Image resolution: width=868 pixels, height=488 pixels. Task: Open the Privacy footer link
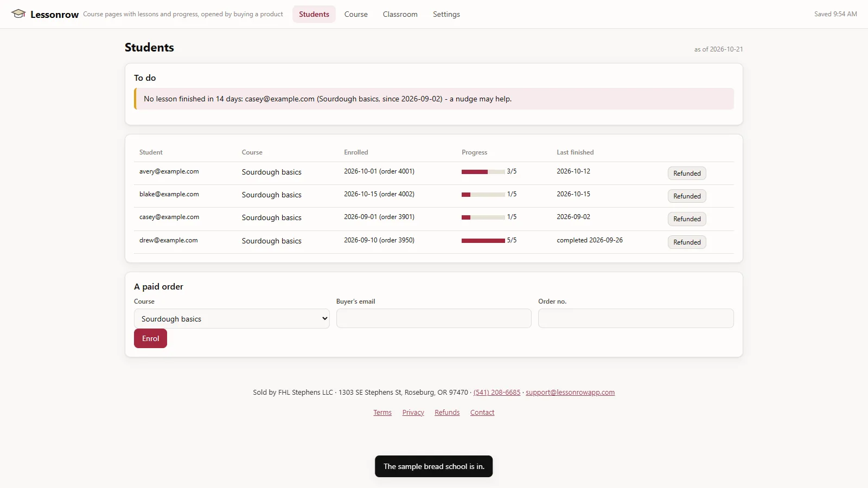(x=413, y=413)
